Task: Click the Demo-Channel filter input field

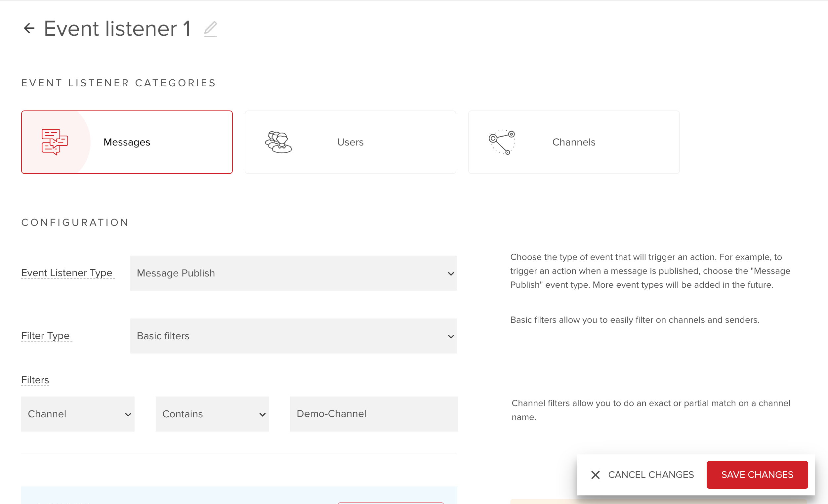Action: coord(373,413)
